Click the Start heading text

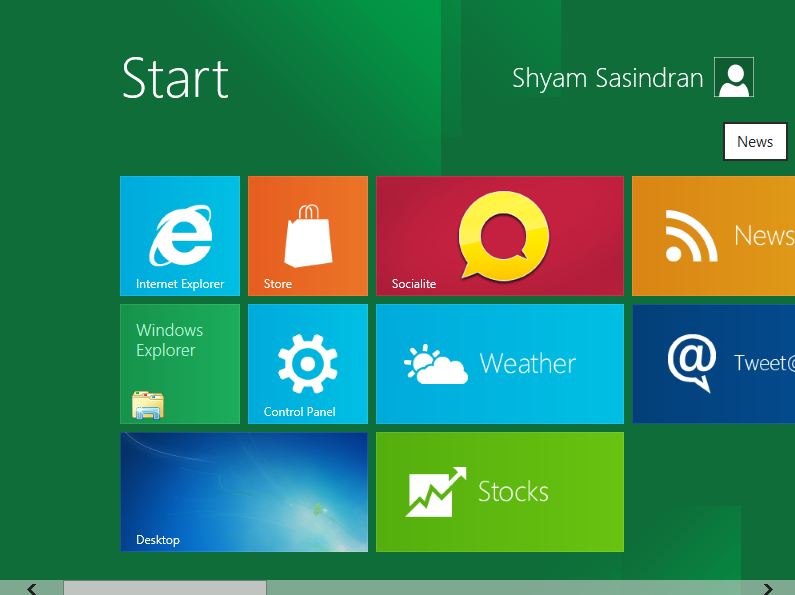click(175, 78)
